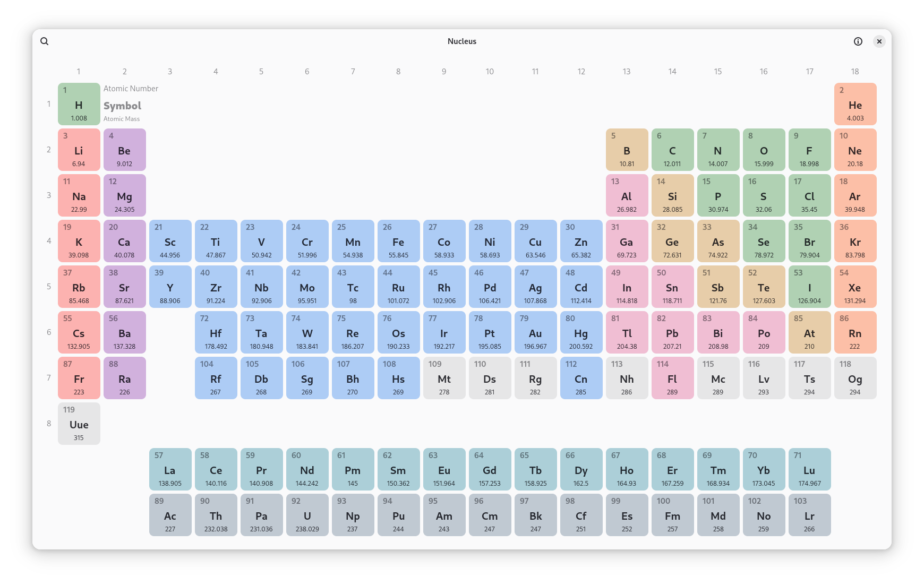Select the Lawrencium (Lr) element
924x585 pixels.
click(x=809, y=515)
